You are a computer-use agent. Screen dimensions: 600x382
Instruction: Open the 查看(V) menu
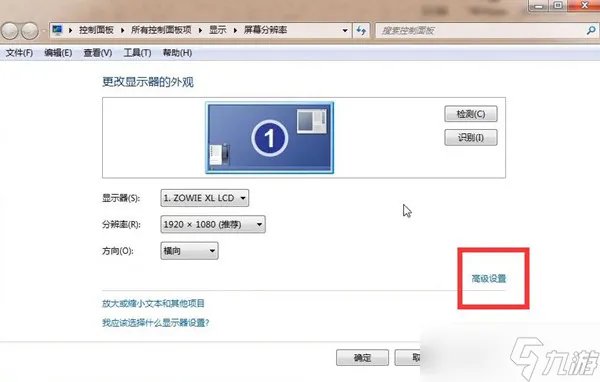click(98, 53)
